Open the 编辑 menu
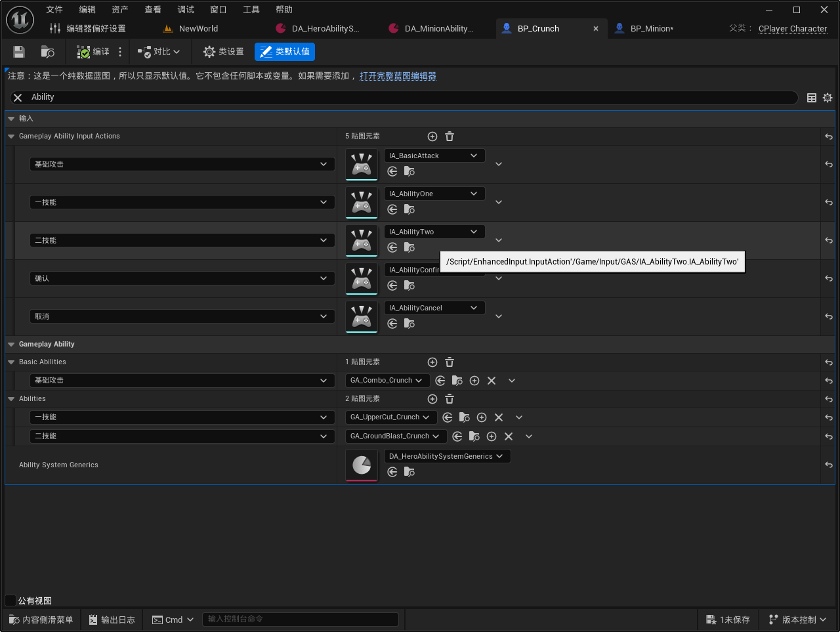 tap(87, 10)
